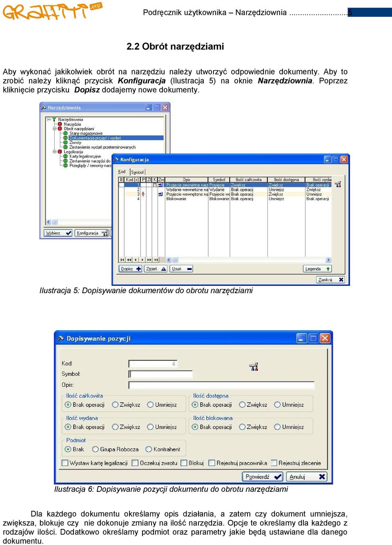Click the Ilość dostępna column header
This screenshot has height=545, width=392.
(287, 179)
